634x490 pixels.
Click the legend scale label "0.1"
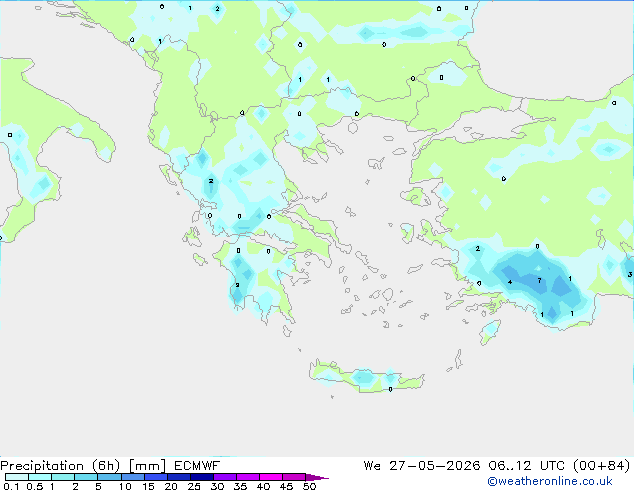(11, 486)
